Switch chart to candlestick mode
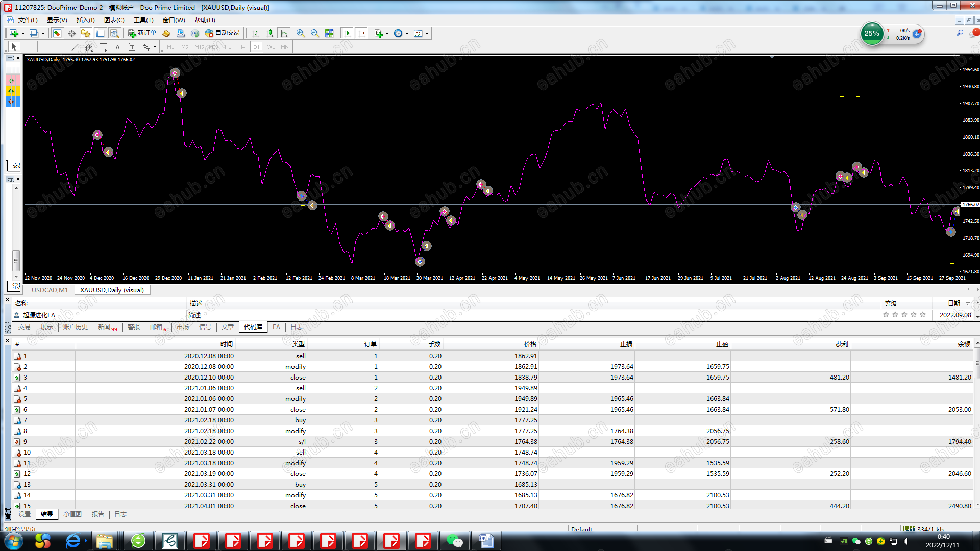This screenshot has width=980, height=551. [x=269, y=33]
